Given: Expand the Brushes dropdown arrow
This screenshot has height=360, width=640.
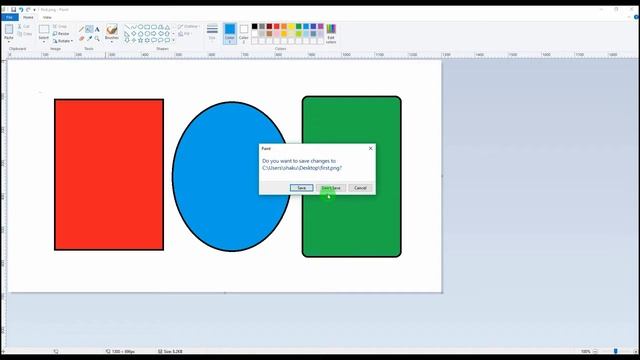Looking at the screenshot, I should pyautogui.click(x=112, y=42).
